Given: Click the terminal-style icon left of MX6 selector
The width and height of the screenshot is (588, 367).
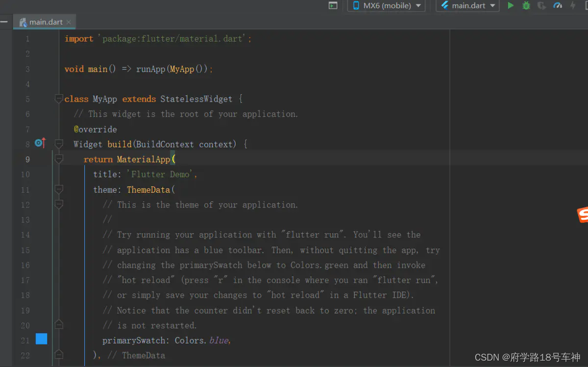Looking at the screenshot, I should [x=333, y=5].
